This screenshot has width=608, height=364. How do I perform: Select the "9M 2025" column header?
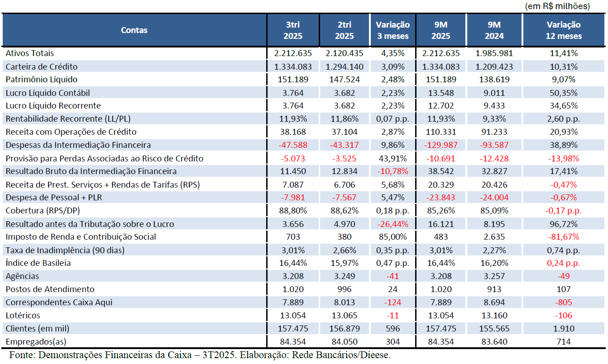(440, 30)
